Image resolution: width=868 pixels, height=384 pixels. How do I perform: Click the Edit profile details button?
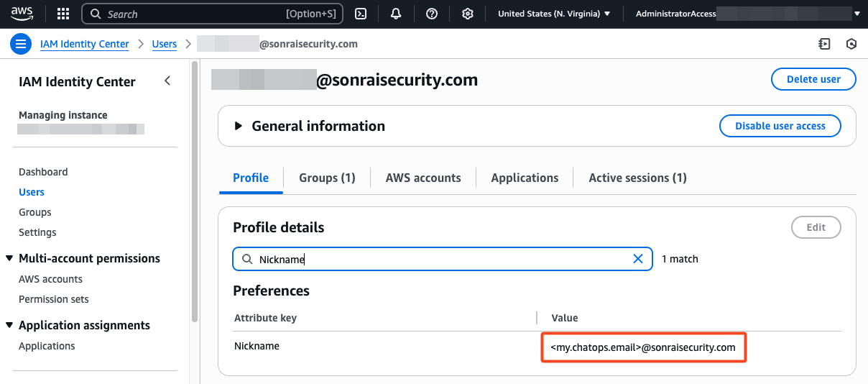pos(816,227)
